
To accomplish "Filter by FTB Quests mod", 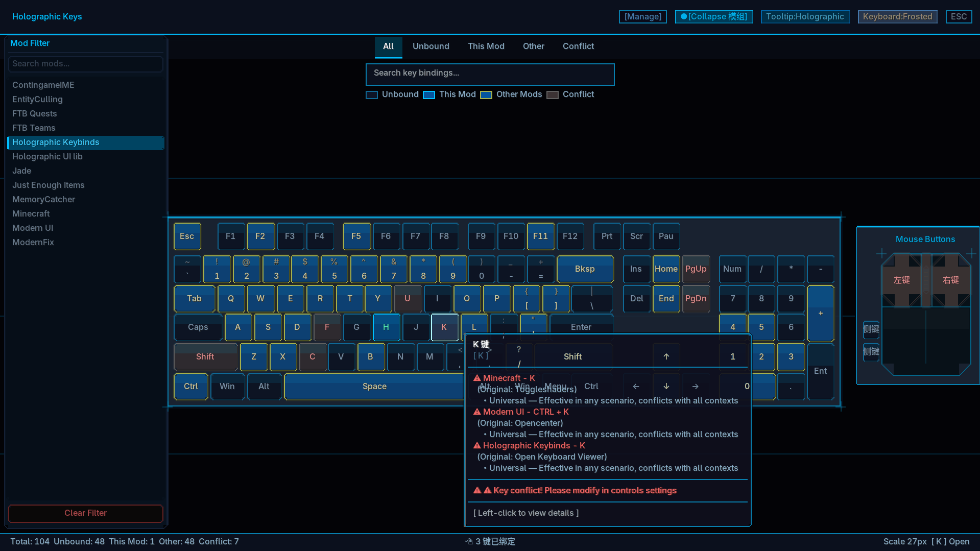I will [x=86, y=114].
